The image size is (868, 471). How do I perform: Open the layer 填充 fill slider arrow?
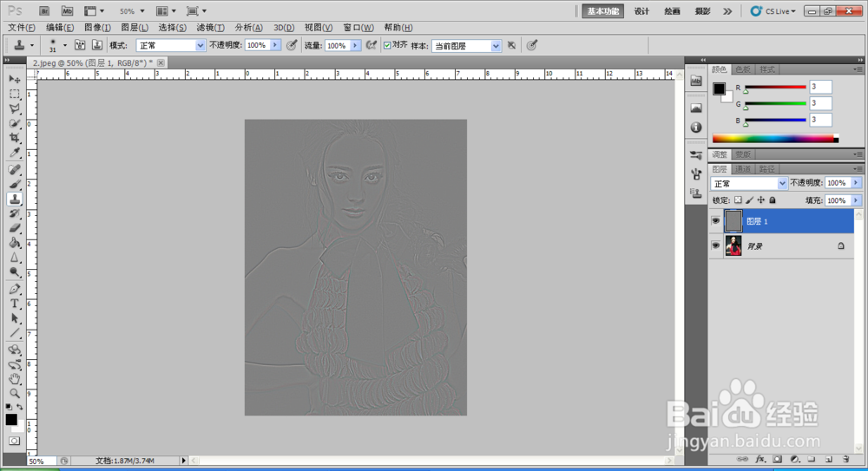pyautogui.click(x=857, y=200)
